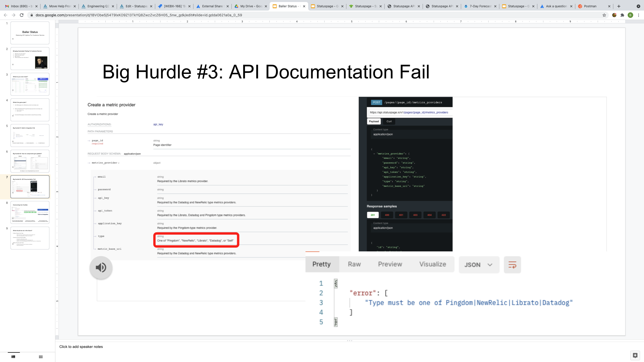Click the Explore button at bottom right
The image size is (644, 362).
[635, 355]
